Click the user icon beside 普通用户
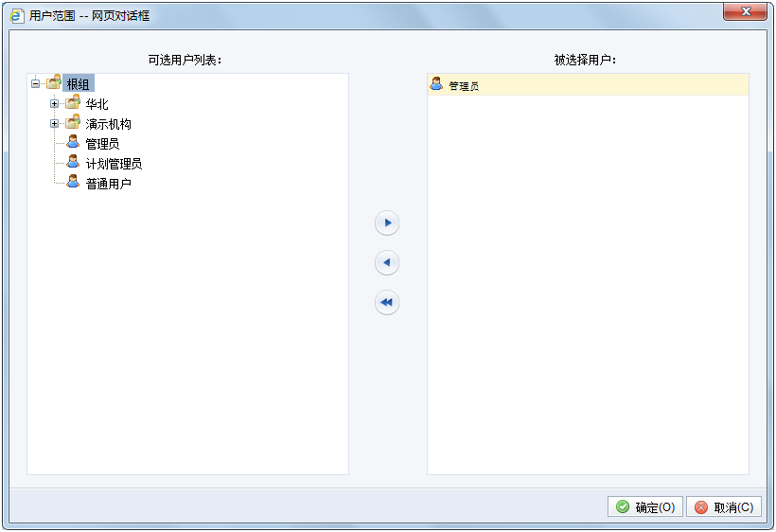Image resolution: width=776 pixels, height=532 pixels. click(x=73, y=182)
